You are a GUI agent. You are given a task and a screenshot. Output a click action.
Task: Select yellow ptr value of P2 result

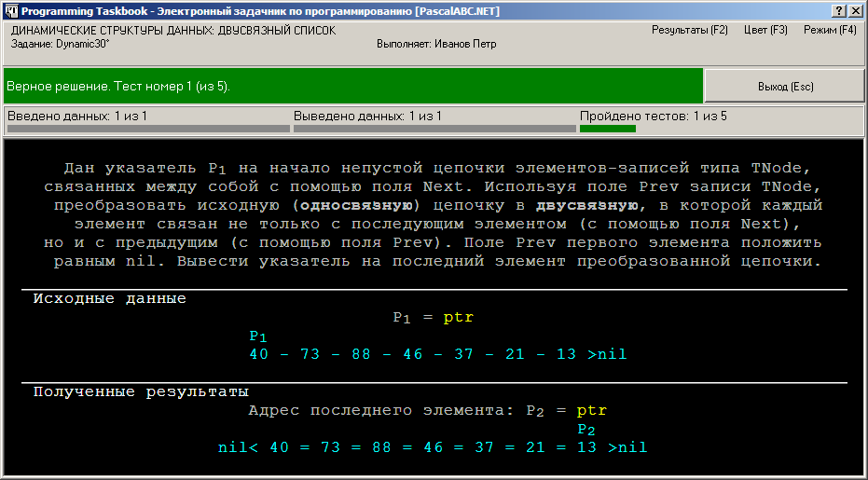click(592, 410)
